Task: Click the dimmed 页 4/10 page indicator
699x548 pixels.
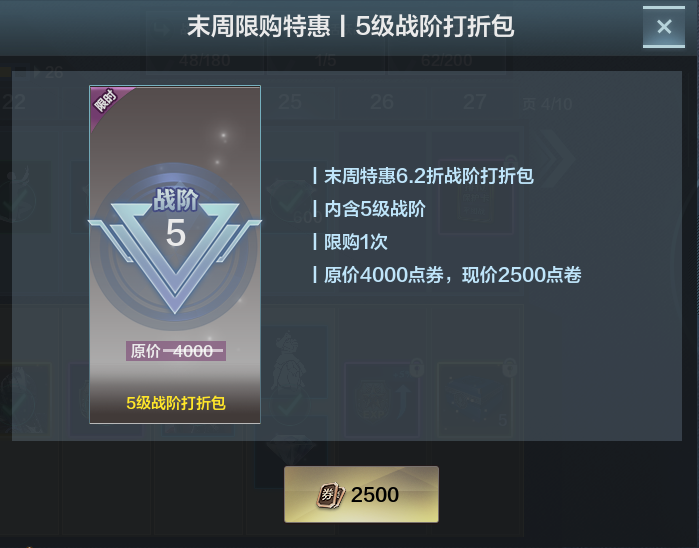Action: tap(547, 104)
